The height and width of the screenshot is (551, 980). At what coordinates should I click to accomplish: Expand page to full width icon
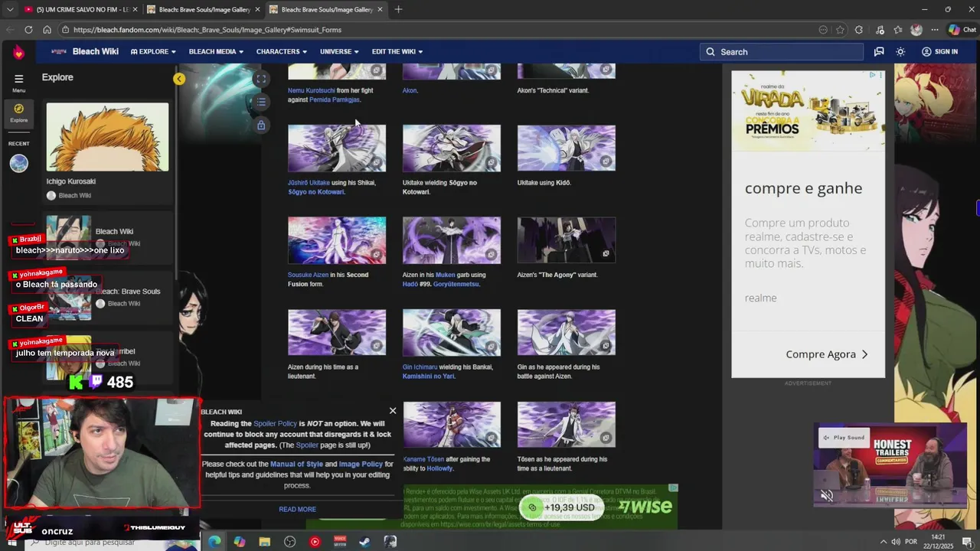coord(261,79)
